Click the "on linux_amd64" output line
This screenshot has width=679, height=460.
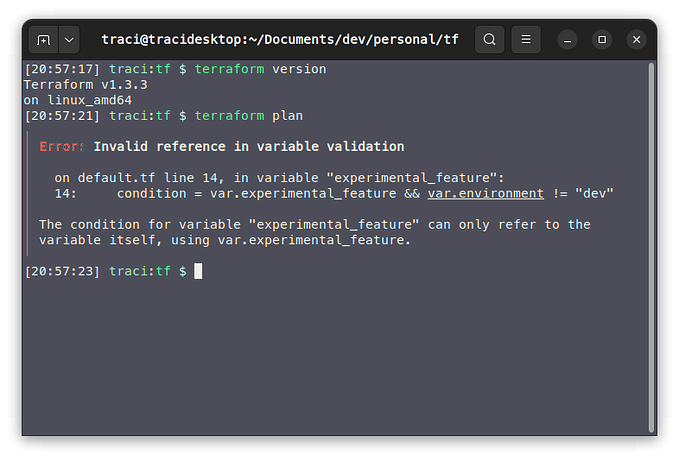tap(78, 100)
